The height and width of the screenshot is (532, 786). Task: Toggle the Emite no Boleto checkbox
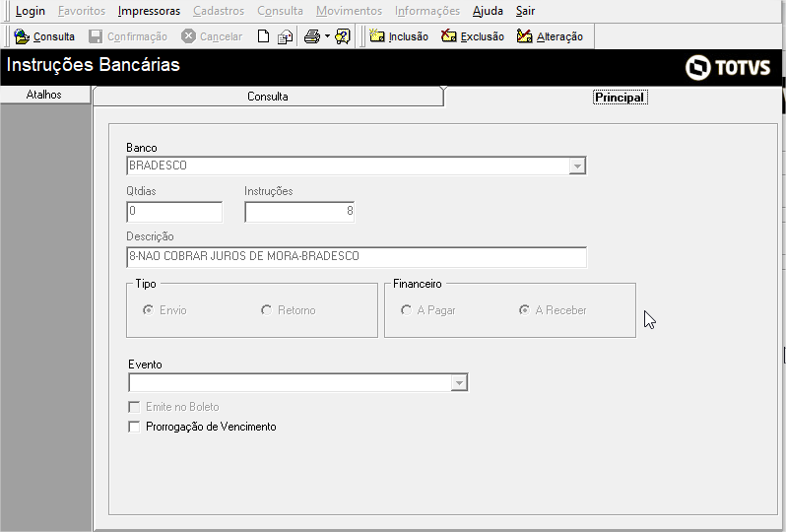pos(134,407)
